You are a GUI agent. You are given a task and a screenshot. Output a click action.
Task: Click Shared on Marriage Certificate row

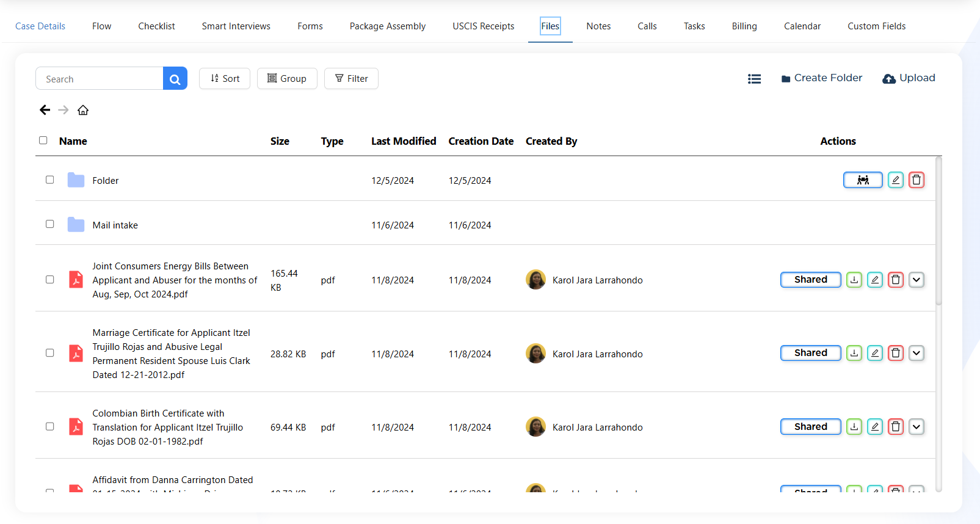pos(811,353)
